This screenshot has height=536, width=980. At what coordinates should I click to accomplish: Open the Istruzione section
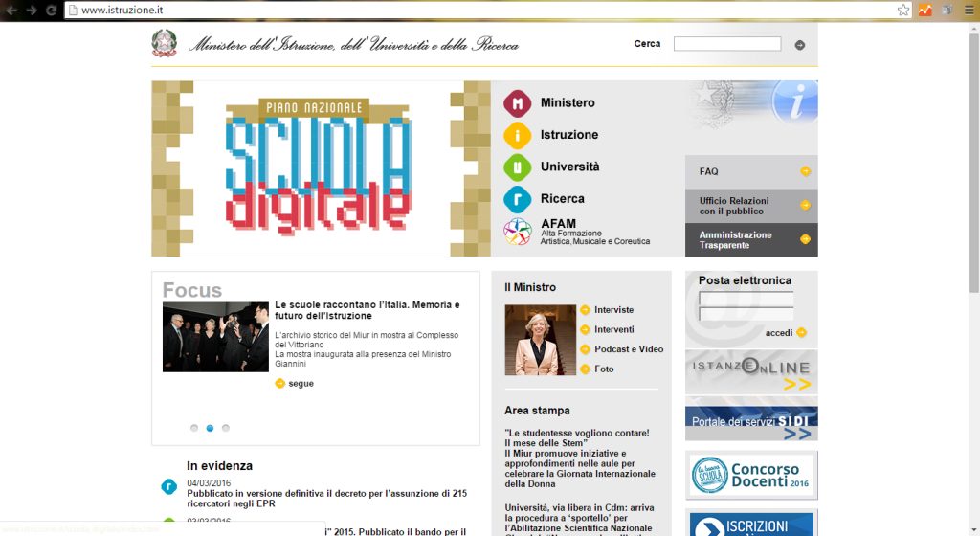click(569, 134)
